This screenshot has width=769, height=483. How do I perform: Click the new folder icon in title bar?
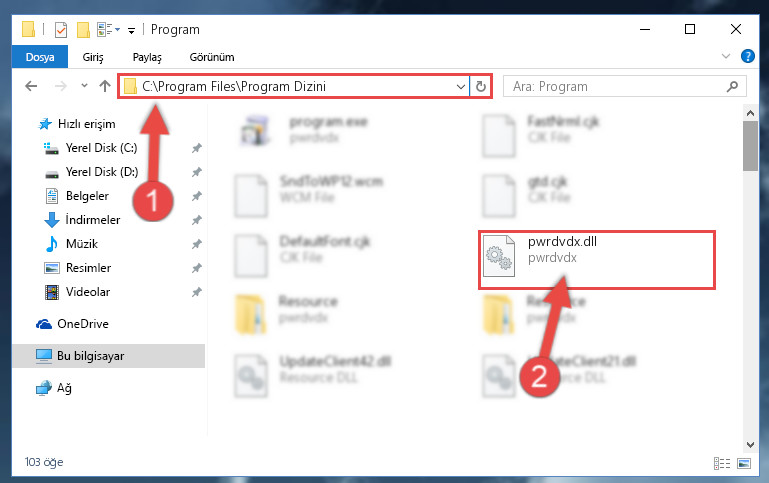[83, 30]
